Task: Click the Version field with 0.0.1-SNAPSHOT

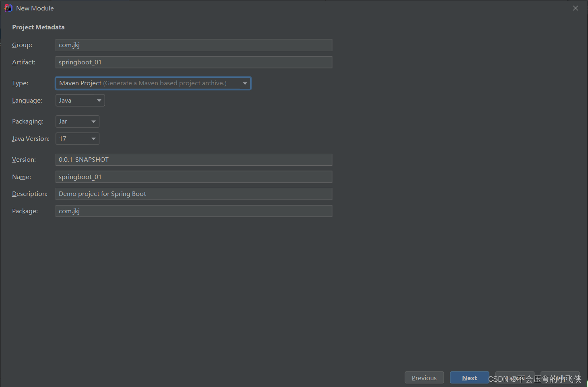Action: click(194, 160)
